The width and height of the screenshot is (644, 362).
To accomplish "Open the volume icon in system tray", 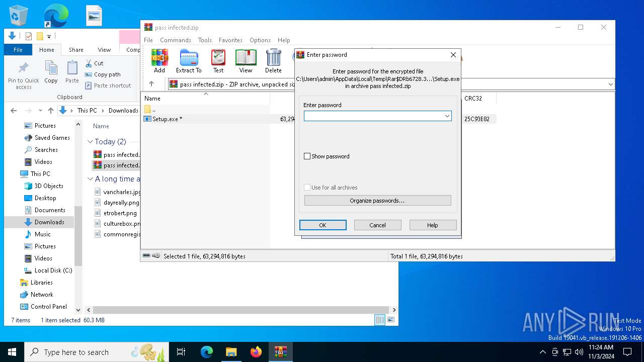I will [579, 352].
